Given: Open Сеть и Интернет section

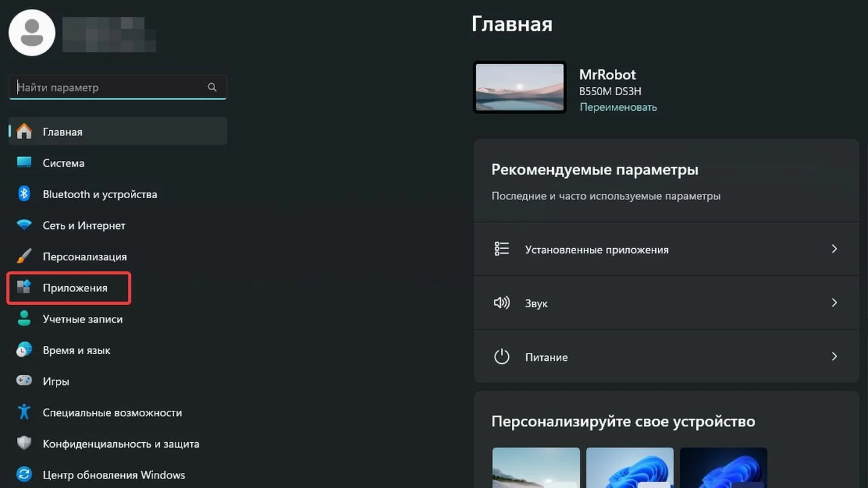Looking at the screenshot, I should [x=118, y=225].
